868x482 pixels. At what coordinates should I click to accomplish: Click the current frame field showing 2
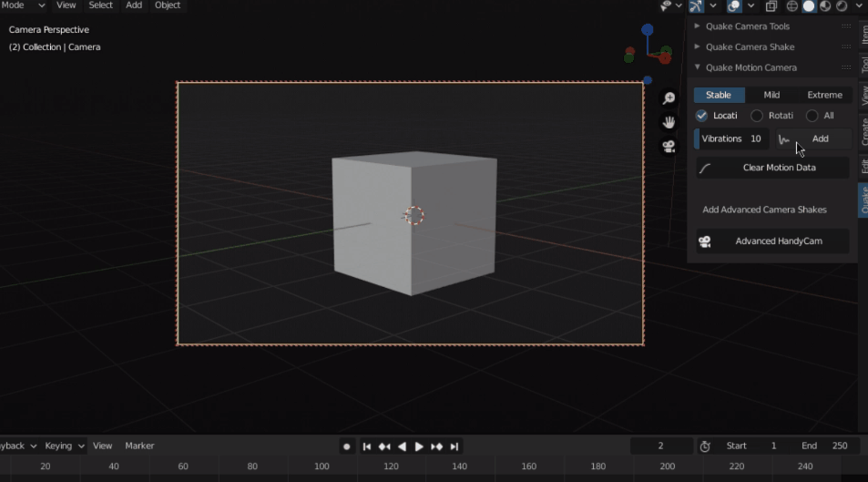point(661,446)
